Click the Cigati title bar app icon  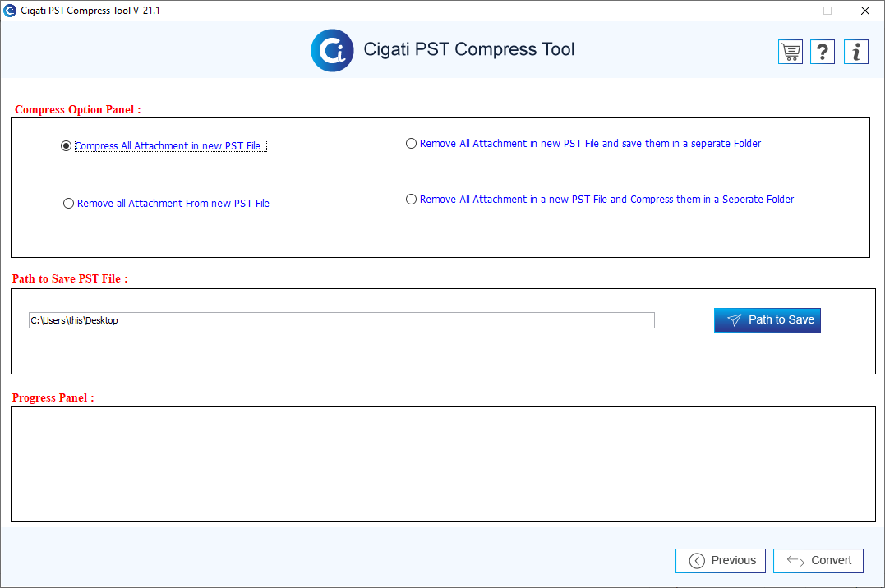coord(10,11)
